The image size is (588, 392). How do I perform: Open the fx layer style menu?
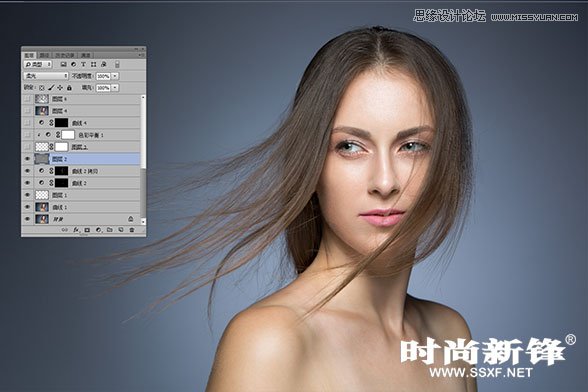(76, 230)
